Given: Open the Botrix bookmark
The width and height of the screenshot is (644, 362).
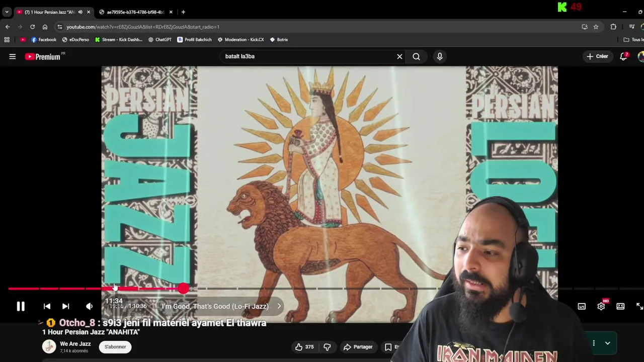Looking at the screenshot, I should [x=279, y=40].
